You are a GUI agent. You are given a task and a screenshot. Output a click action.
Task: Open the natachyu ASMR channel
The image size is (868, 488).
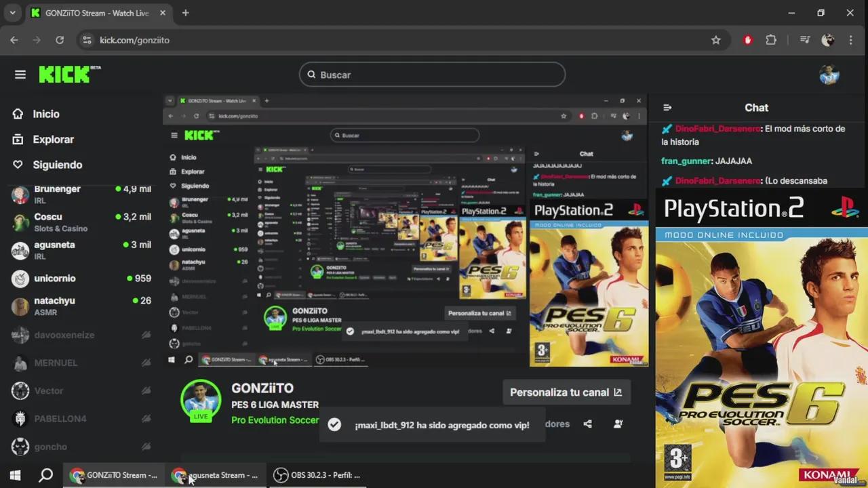[81, 306]
